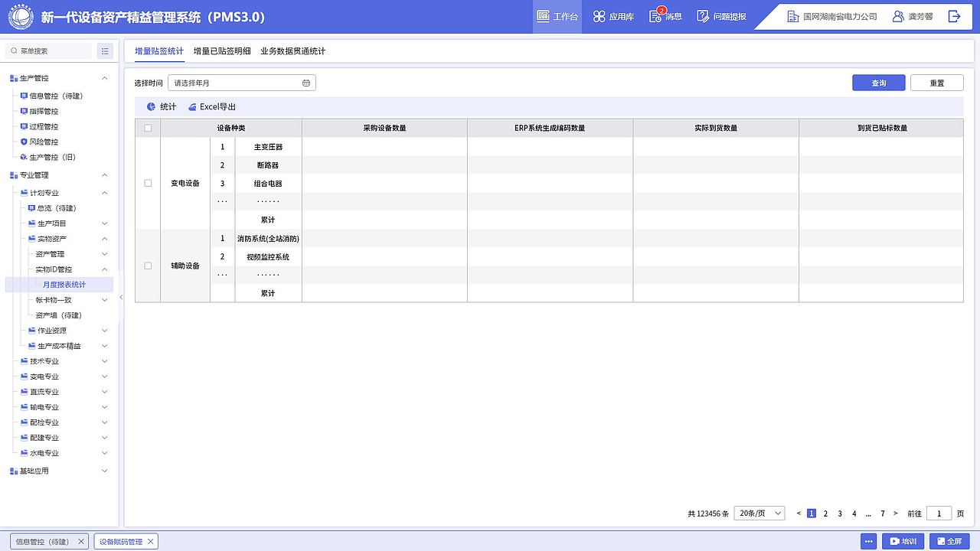Image resolution: width=980 pixels, height=551 pixels.
Task: Expand the 资产管理 submenu
Action: (105, 254)
